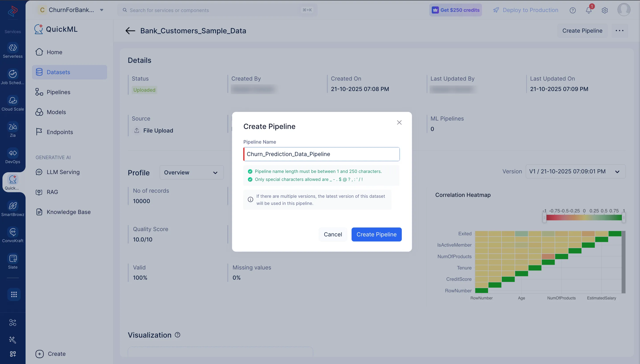Open the Models sidebar item
Viewport: 640px width, 364px height.
(x=56, y=112)
